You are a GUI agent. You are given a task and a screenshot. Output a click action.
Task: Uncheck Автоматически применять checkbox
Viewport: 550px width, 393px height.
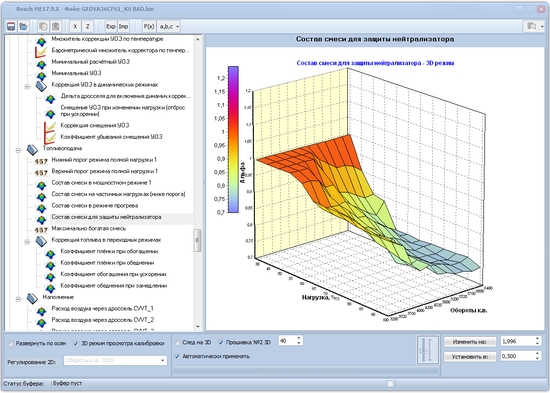177,356
